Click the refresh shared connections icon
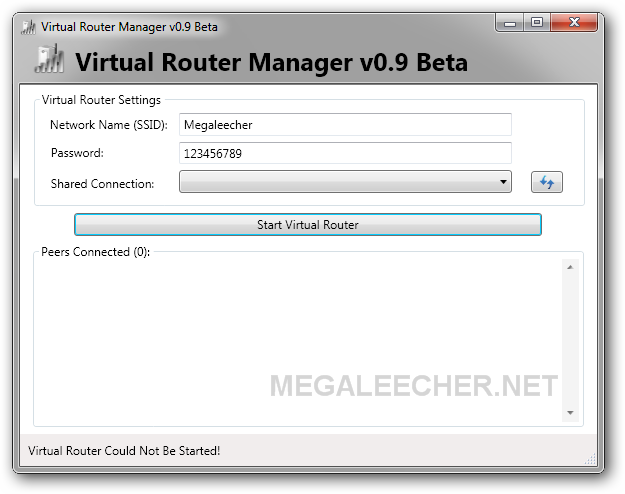 546,182
